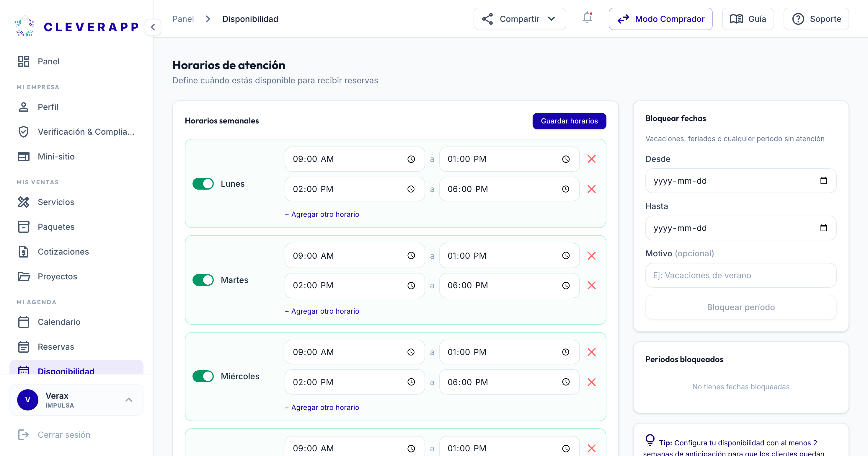The image size is (868, 456).
Task: Remove Lunes 09:00 AM time slot
Action: [592, 159]
